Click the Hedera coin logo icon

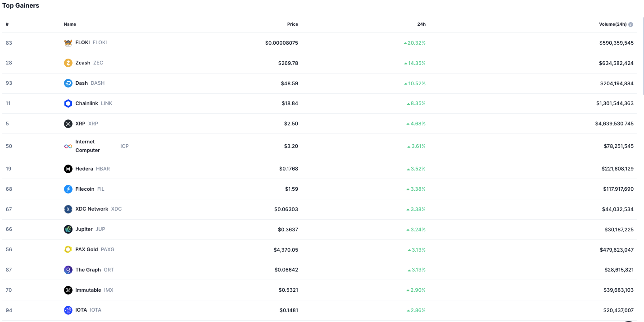pos(68,169)
